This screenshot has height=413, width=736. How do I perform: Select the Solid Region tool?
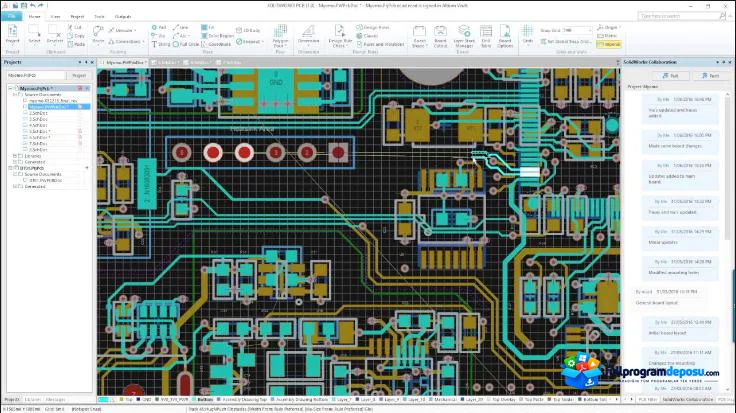217,36
